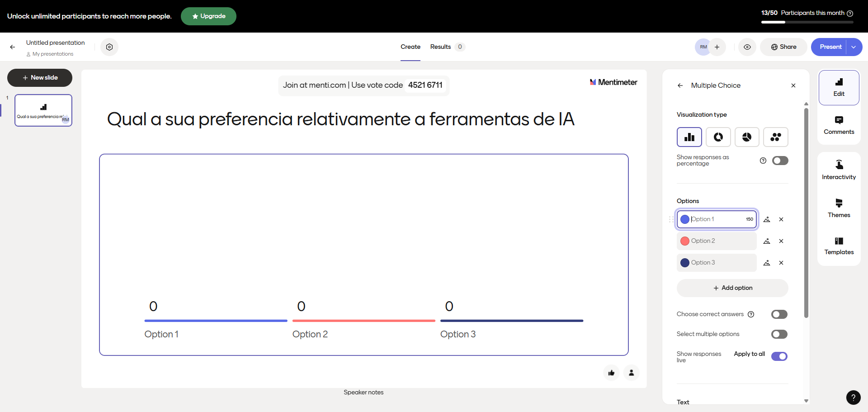Change the Option 2 red color swatch
Image resolution: width=868 pixels, height=412 pixels.
coord(685,241)
